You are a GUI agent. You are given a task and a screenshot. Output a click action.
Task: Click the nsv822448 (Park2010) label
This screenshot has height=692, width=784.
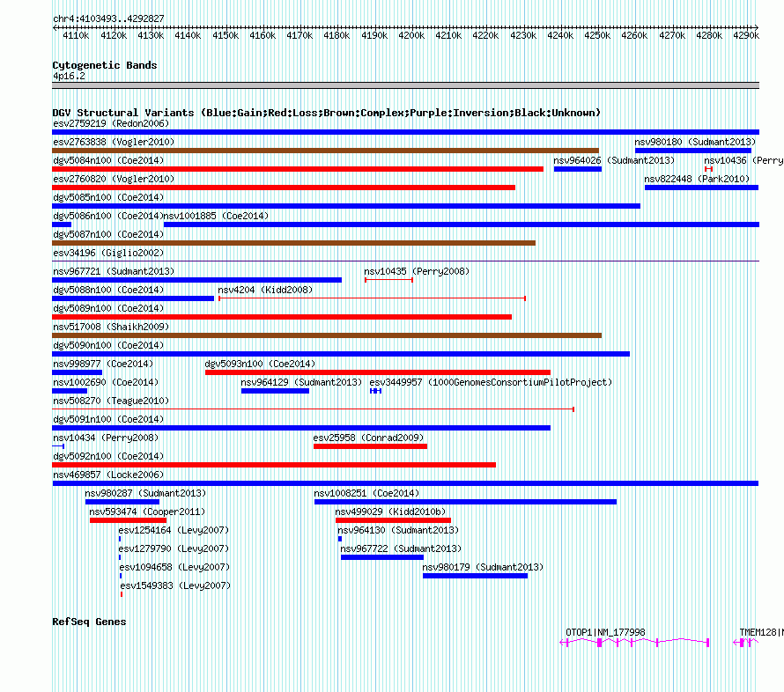click(x=697, y=179)
